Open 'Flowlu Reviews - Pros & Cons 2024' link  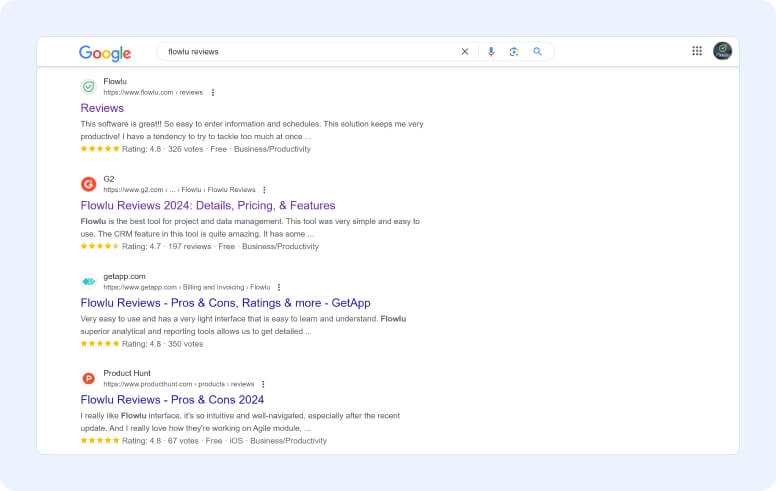[172, 400]
